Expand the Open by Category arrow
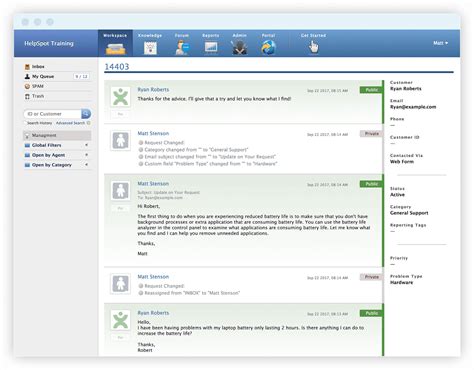474x370 pixels. point(86,165)
